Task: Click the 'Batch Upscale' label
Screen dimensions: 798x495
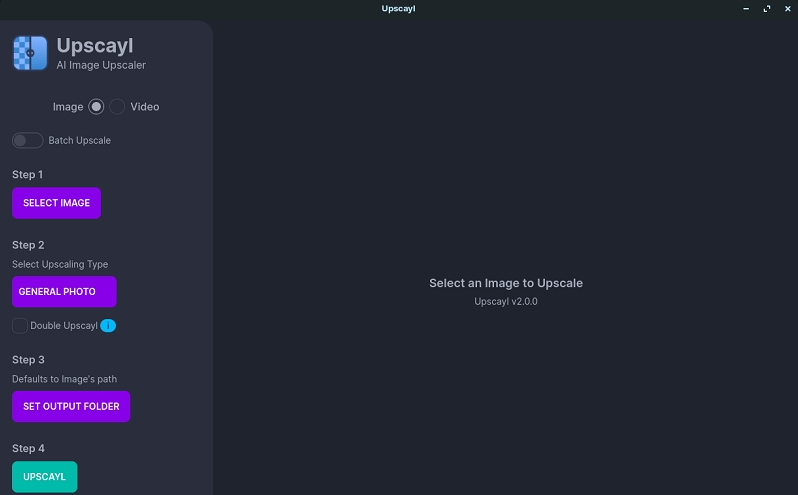Action: (79, 140)
